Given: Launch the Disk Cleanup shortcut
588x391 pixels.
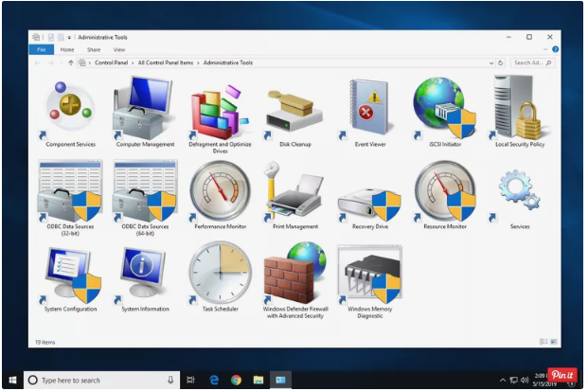Looking at the screenshot, I should [295, 115].
